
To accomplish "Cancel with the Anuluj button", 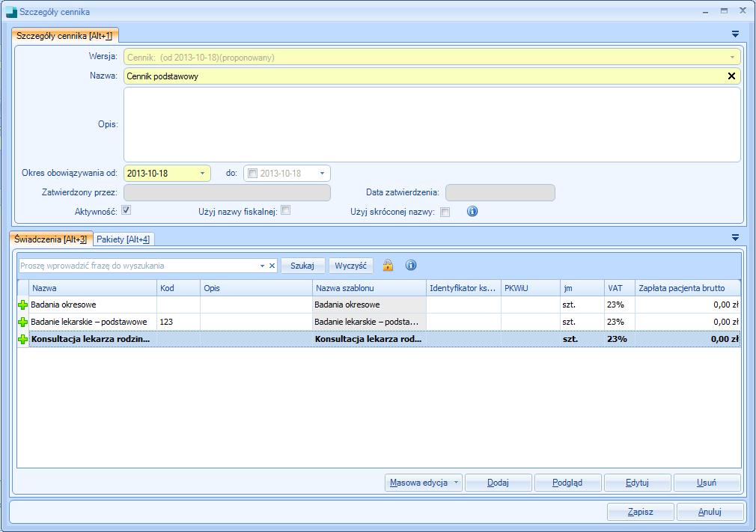I will click(x=710, y=512).
